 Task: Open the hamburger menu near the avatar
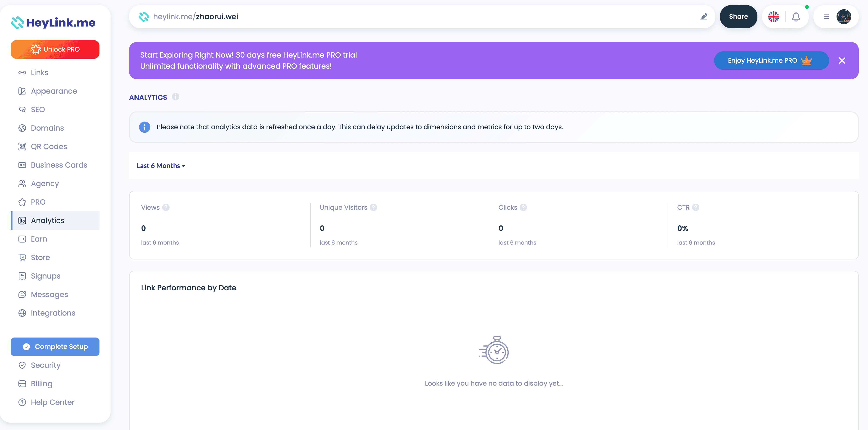point(826,17)
